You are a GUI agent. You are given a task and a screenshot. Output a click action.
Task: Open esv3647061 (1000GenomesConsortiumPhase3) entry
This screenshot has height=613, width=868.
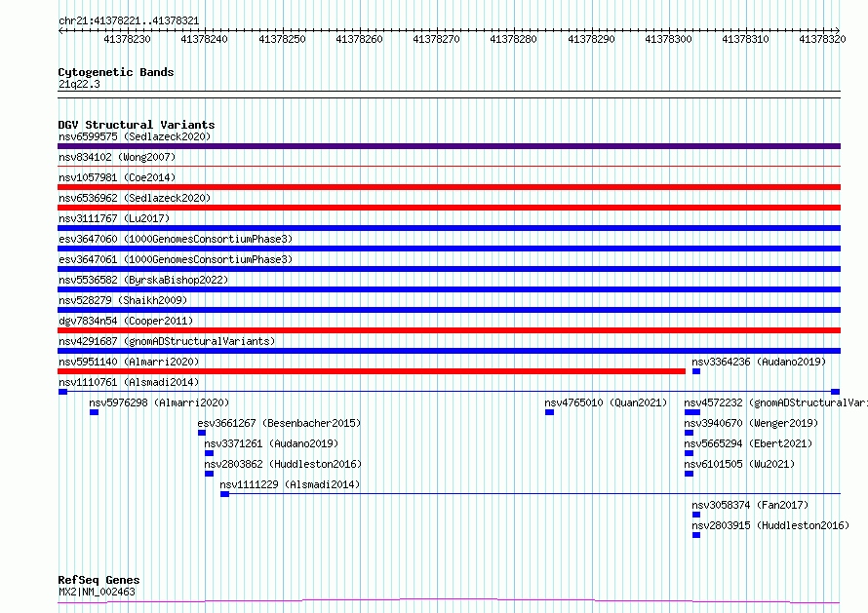176,259
